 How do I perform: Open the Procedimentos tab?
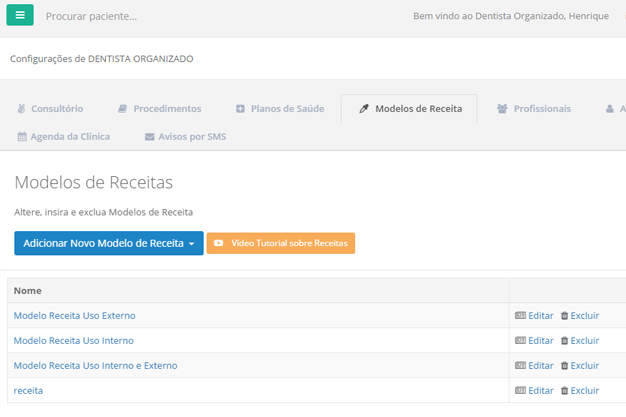pyautogui.click(x=159, y=108)
